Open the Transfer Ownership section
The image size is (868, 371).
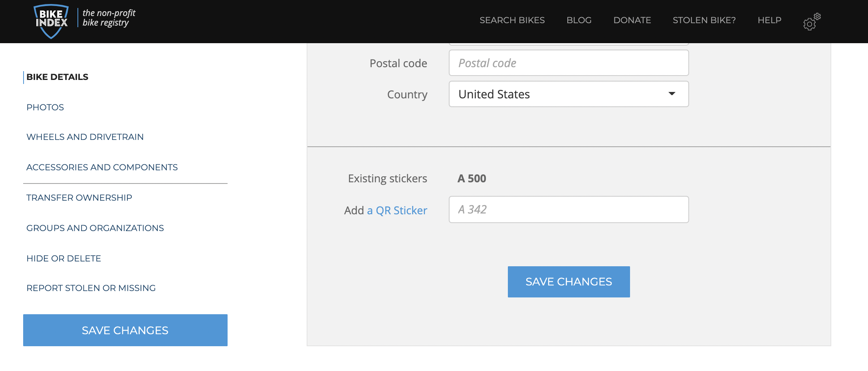click(x=79, y=197)
